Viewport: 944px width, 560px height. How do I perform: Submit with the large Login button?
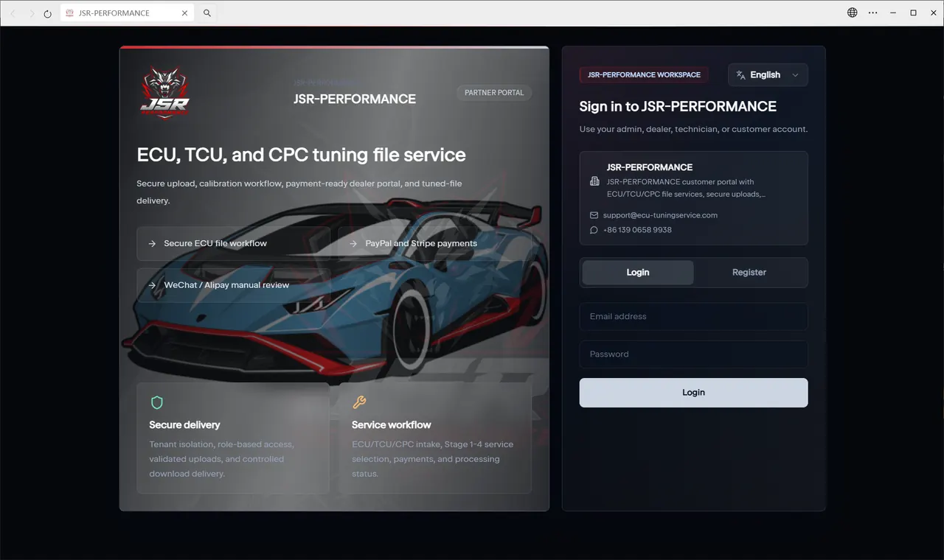click(694, 393)
